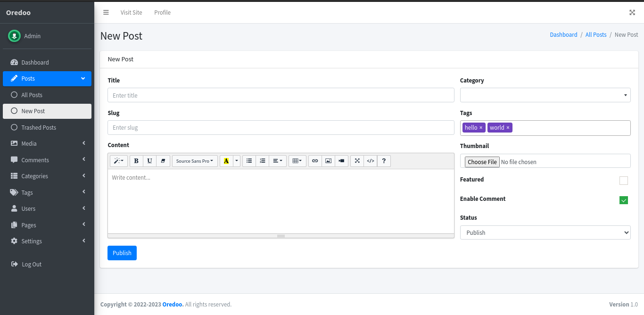
Task: Expand the Media sidebar menu
Action: 47,143
